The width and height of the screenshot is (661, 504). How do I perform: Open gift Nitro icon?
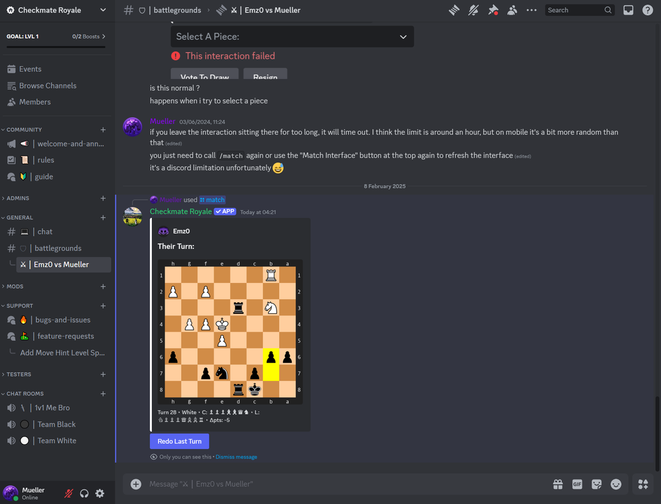point(558,484)
